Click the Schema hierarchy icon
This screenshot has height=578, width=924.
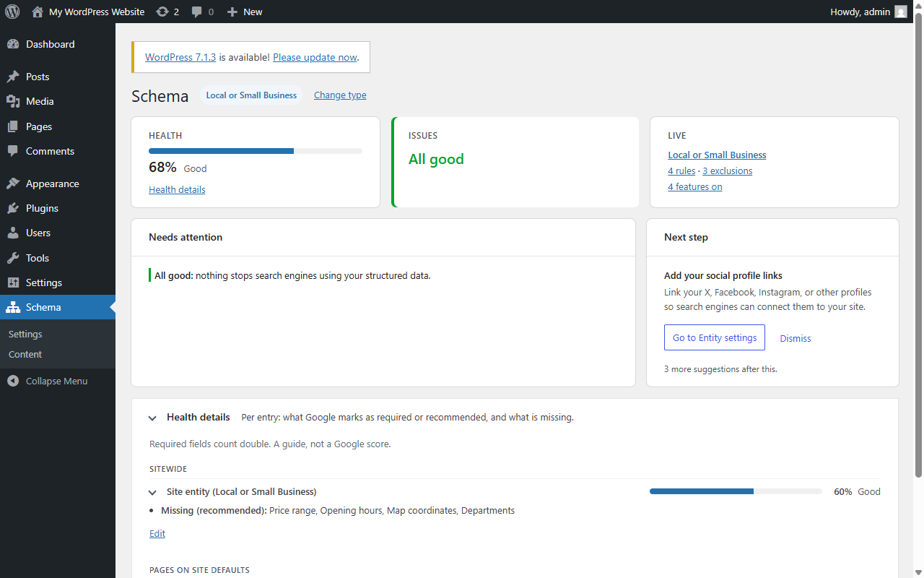coord(13,307)
